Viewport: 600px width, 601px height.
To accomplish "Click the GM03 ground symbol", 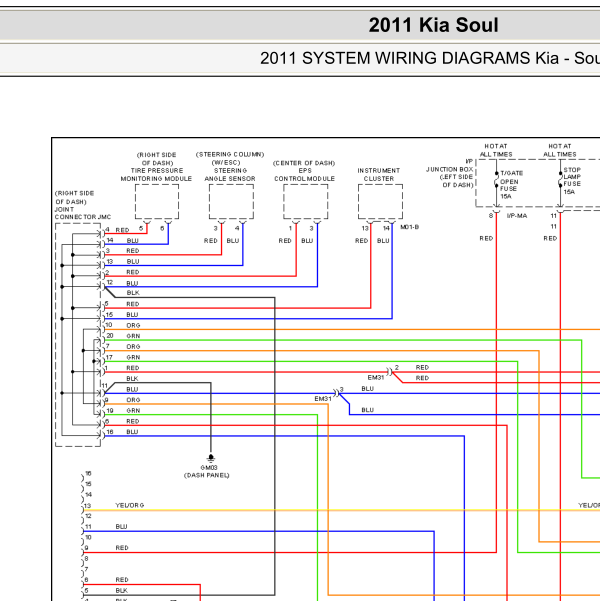I will click(210, 458).
